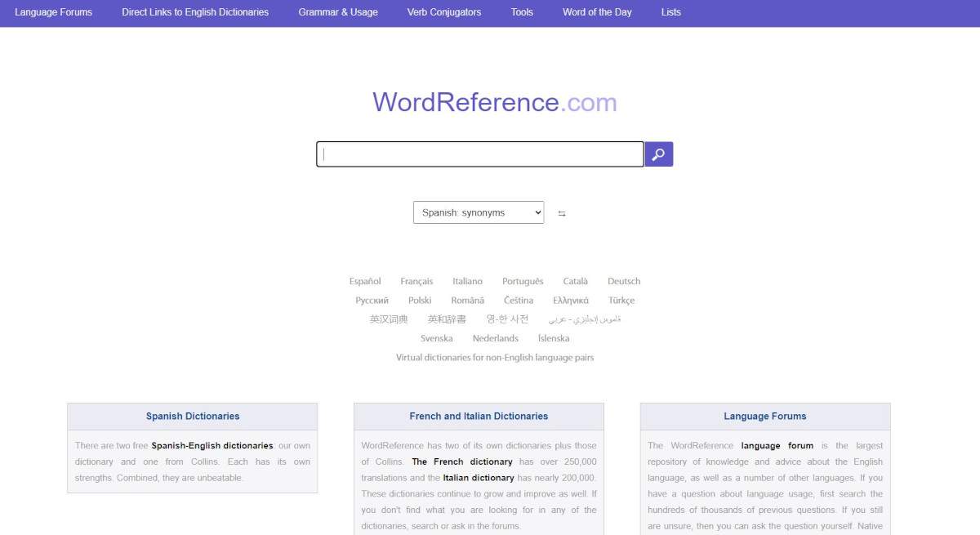The width and height of the screenshot is (980, 535).
Task: Open the 英汉词典 Chinese dictionary link
Action: [389, 319]
